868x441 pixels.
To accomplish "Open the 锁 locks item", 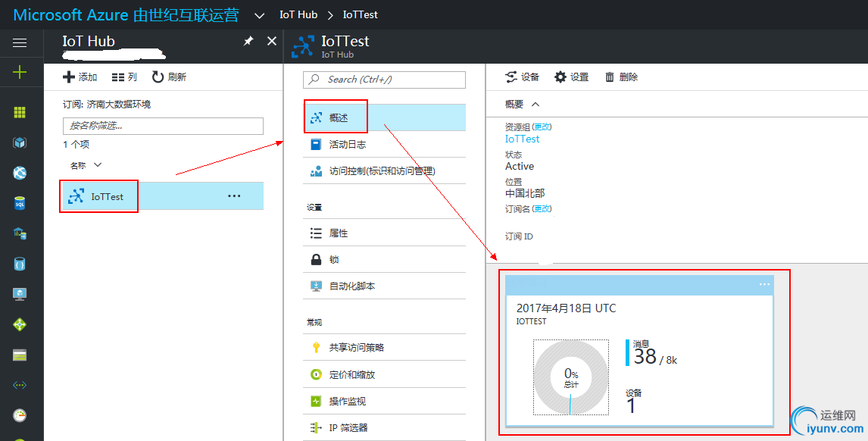I will coord(384,260).
